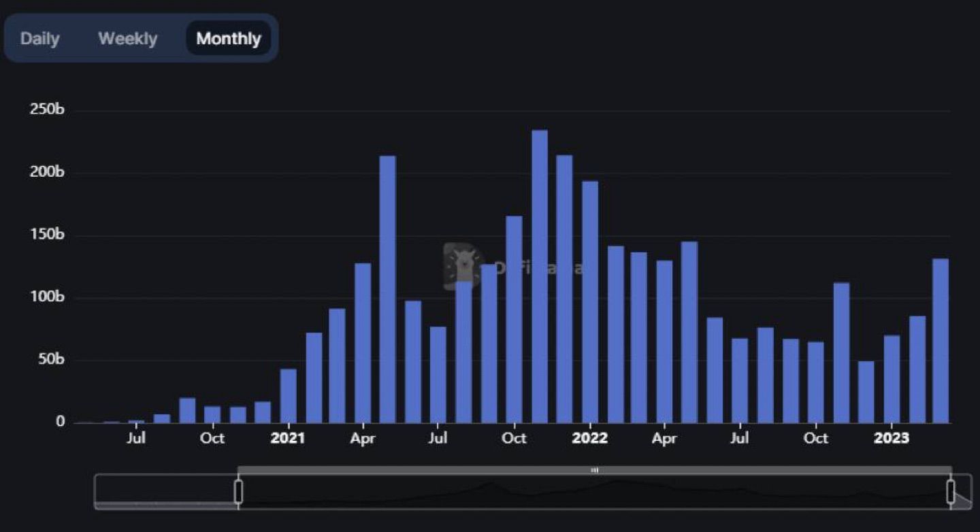This screenshot has height=532, width=980.
Task: Switch to the Weekly view tab
Action: (128, 38)
